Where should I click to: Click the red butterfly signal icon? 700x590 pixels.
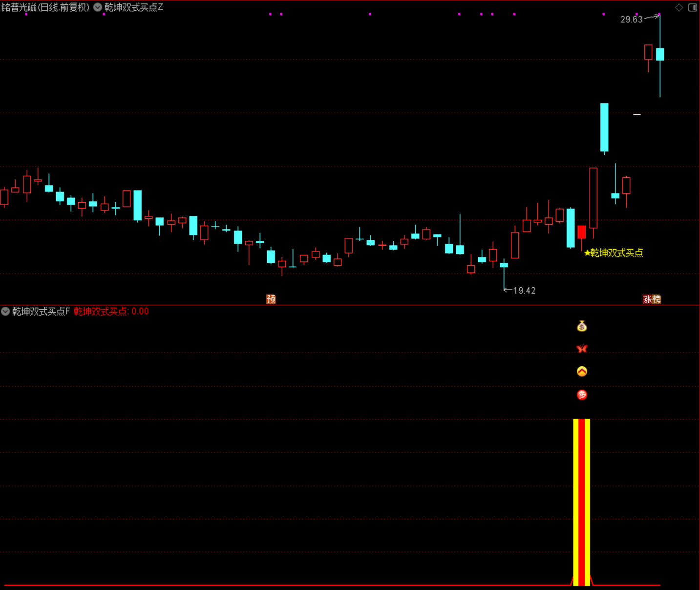(x=582, y=349)
